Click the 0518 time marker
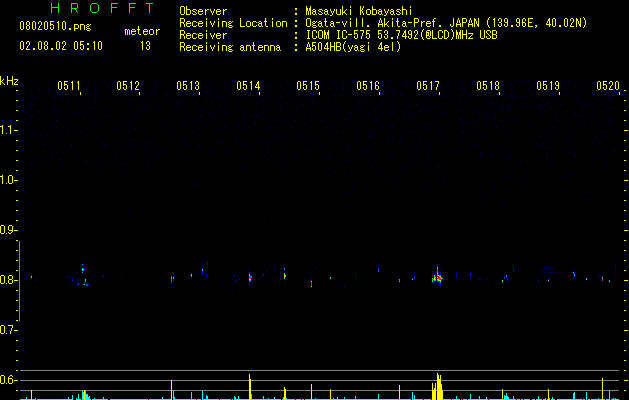 (x=488, y=85)
